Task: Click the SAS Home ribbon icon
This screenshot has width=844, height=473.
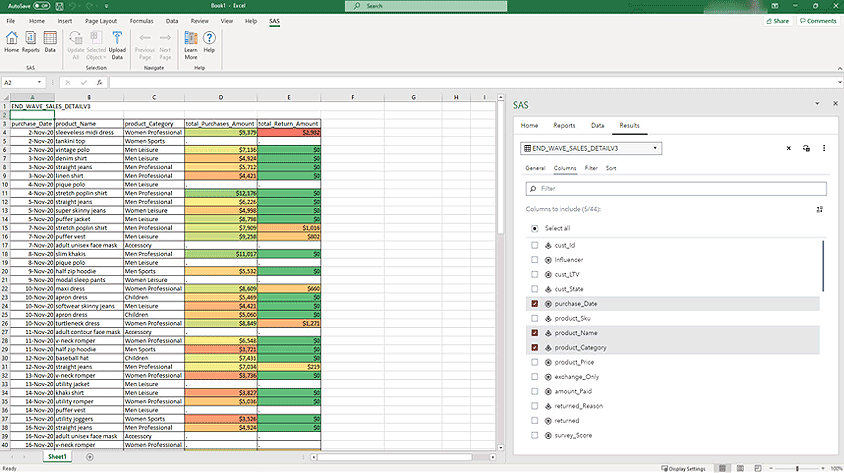Action: coord(11,41)
